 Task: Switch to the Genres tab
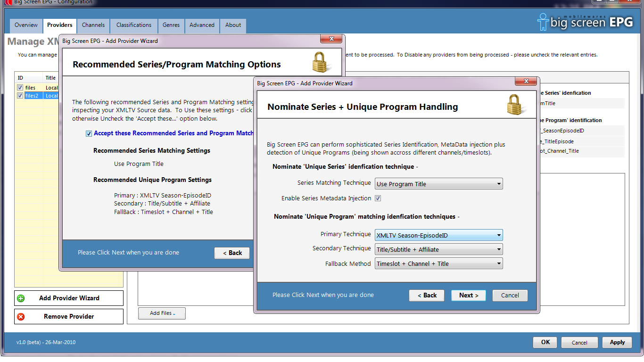(x=171, y=25)
